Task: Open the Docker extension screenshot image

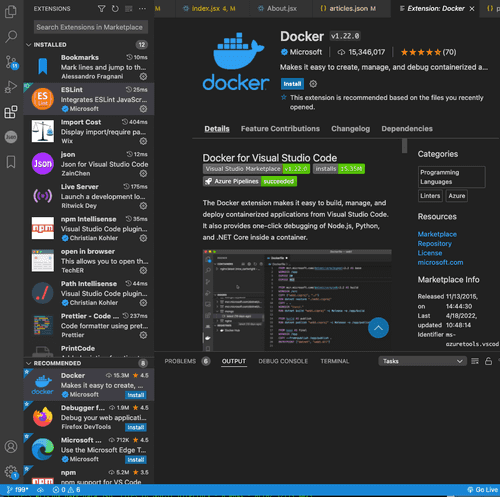Action: pyautogui.click(x=297, y=299)
